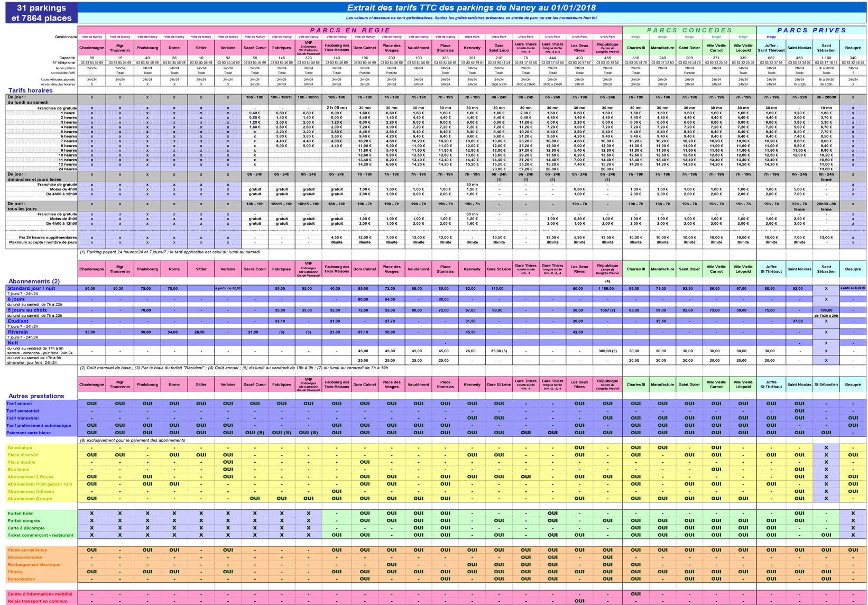Click the "Tarif trimestriel" row label
This screenshot has height=605, width=868.
[22, 418]
